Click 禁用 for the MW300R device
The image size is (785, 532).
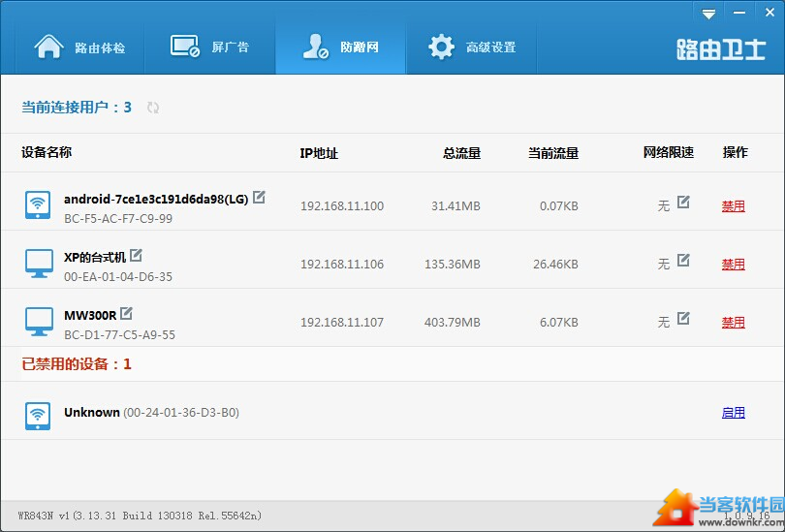coord(733,323)
